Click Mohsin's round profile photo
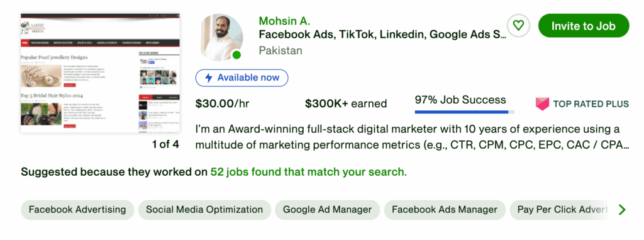 (x=222, y=37)
